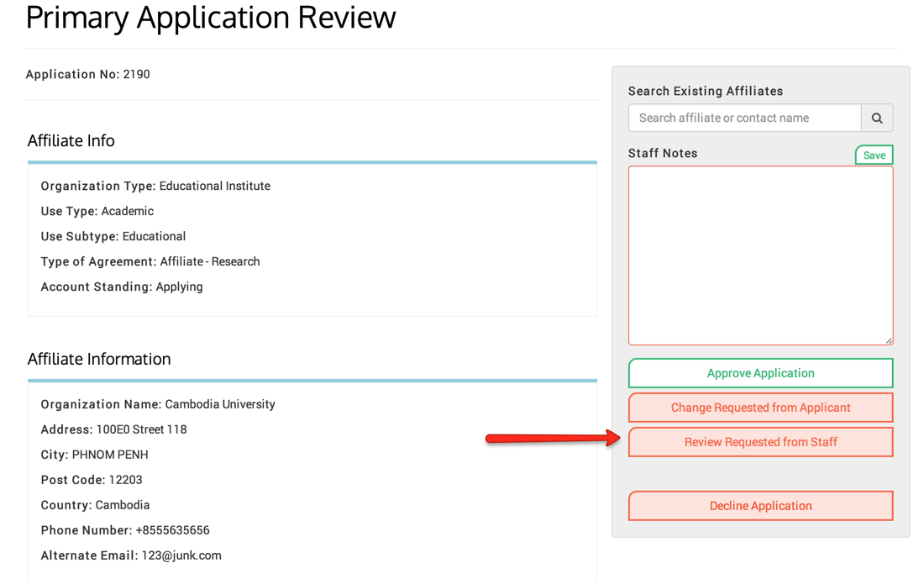Viewport: 924px width, 579px height.
Task: Click the Affiliate Information section heading
Action: pyautogui.click(x=99, y=359)
